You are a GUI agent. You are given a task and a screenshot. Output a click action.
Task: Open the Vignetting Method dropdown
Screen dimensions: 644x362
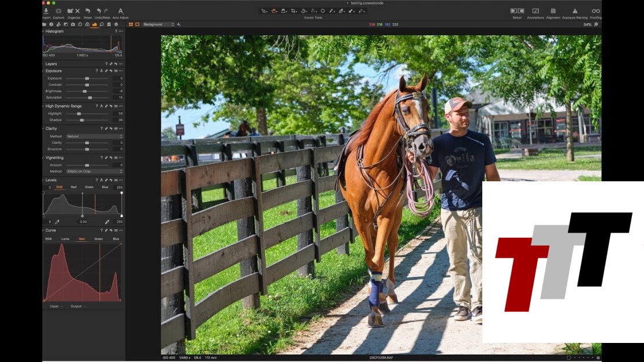pyautogui.click(x=94, y=171)
